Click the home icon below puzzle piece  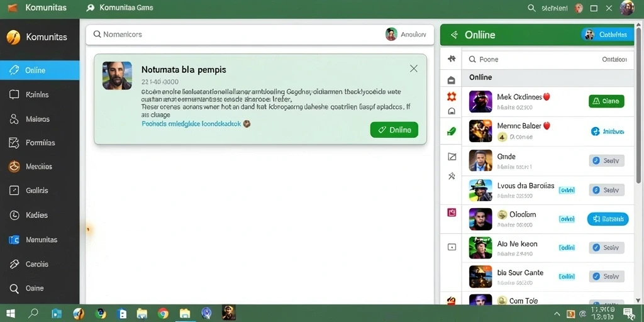[x=452, y=80]
